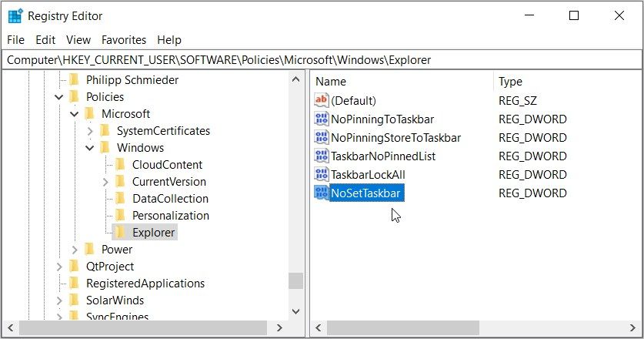Maximize the Registry Editor window
This screenshot has height=339, width=644.
click(574, 15)
